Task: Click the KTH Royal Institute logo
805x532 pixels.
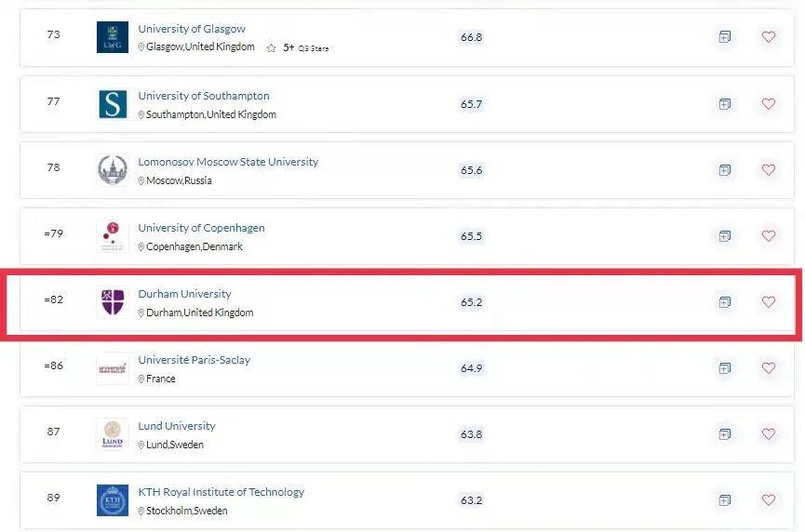Action: (113, 500)
